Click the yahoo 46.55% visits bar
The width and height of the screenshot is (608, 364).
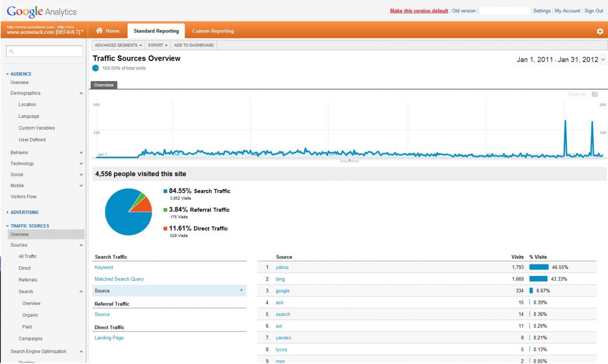pos(539,267)
